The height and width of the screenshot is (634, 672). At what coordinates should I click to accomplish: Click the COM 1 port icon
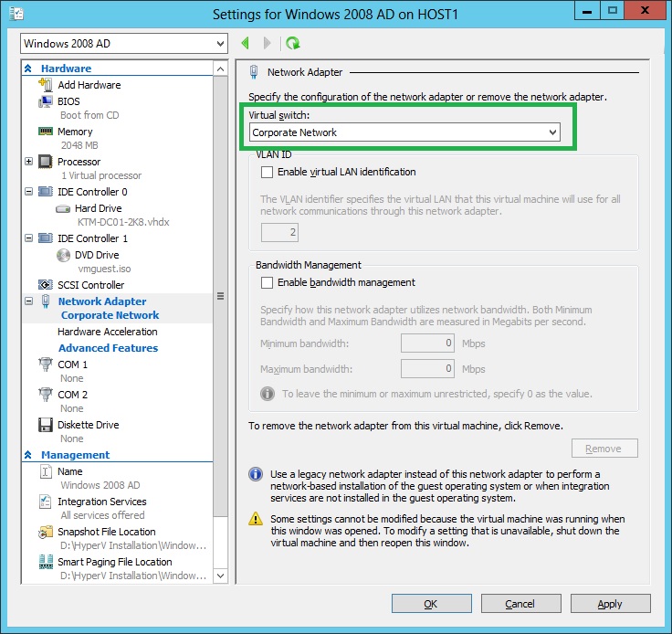pos(45,365)
